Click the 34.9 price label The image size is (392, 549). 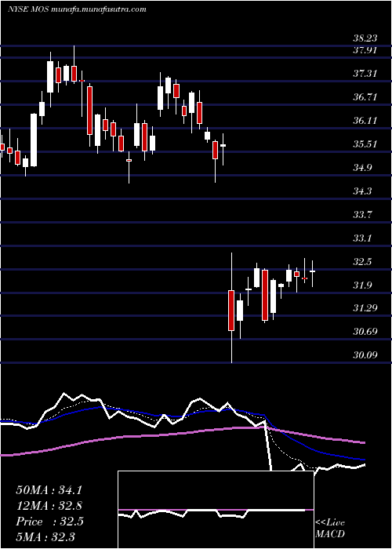coord(363,168)
